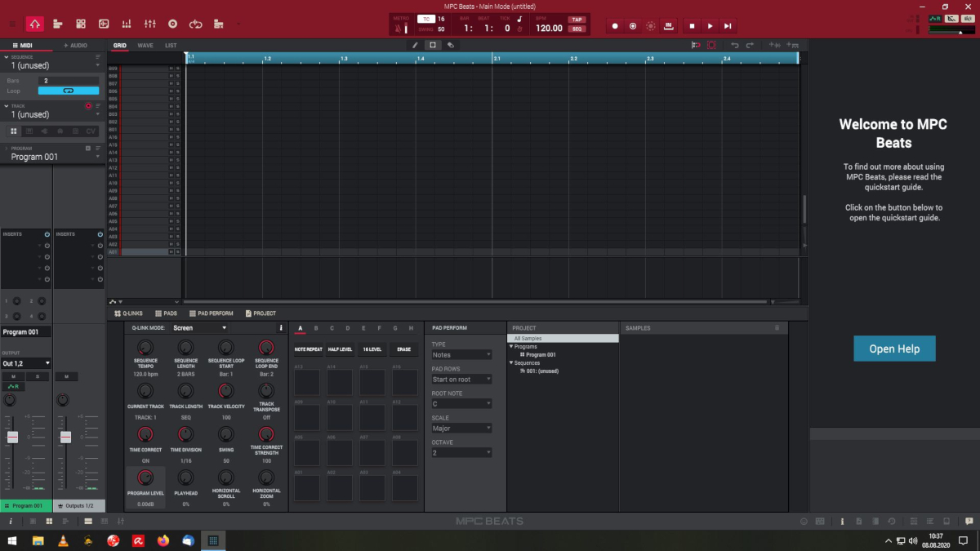Open the Octave dropdown

(461, 453)
